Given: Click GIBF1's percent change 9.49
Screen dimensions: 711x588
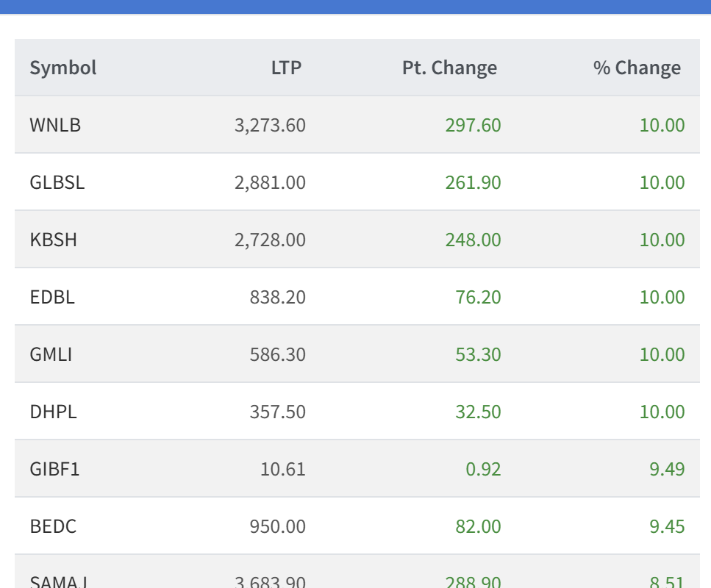Looking at the screenshot, I should pyautogui.click(x=667, y=469).
